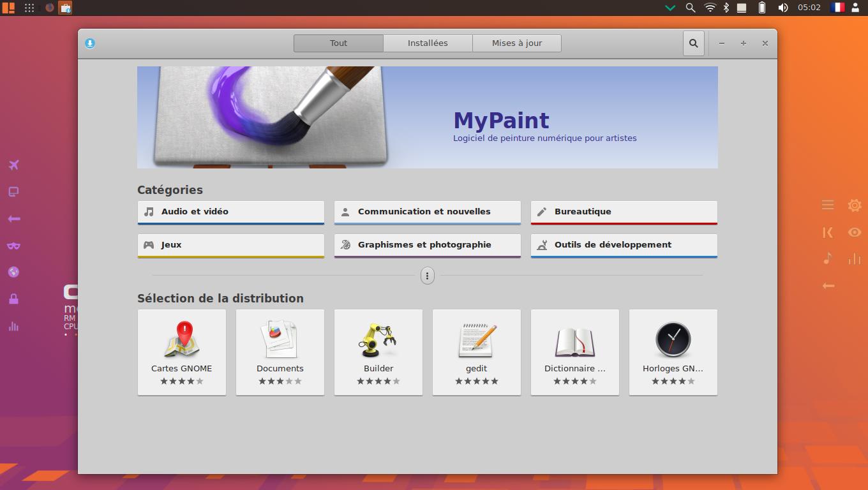Open the French flag keyboard layout menu
This screenshot has height=490, width=868.
[837, 8]
